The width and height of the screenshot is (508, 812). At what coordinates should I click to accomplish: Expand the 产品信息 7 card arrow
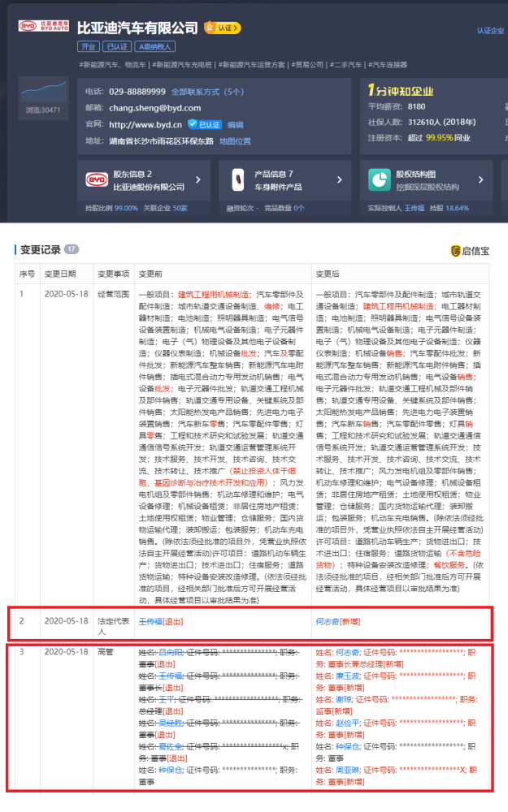(340, 179)
